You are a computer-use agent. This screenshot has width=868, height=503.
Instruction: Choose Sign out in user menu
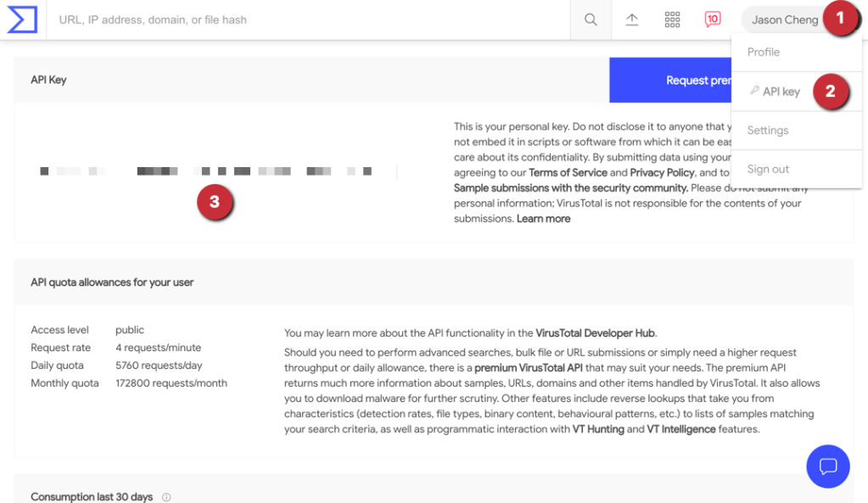click(768, 169)
